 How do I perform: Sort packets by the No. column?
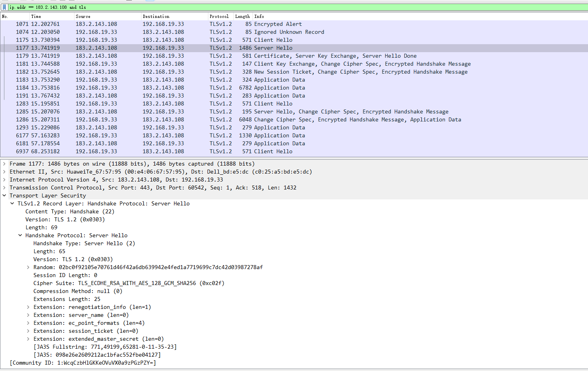[15, 16]
